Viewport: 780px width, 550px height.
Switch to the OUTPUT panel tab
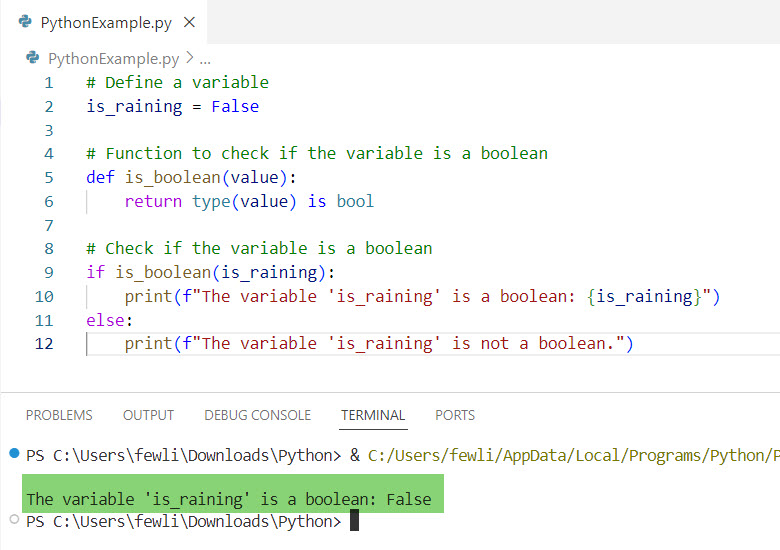pyautogui.click(x=148, y=415)
